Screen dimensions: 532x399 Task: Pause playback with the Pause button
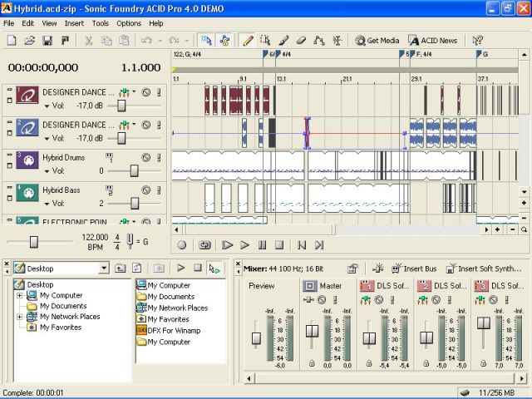262,245
